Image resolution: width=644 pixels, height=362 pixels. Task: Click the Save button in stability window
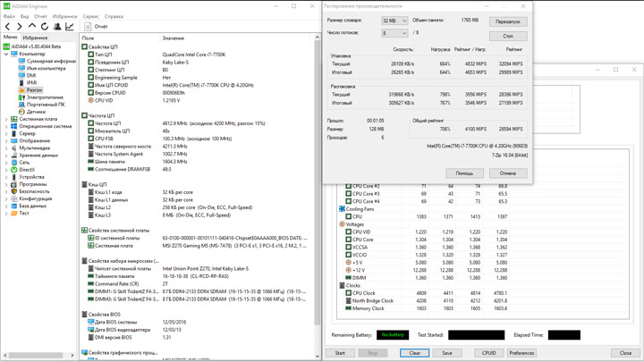pyautogui.click(x=447, y=353)
